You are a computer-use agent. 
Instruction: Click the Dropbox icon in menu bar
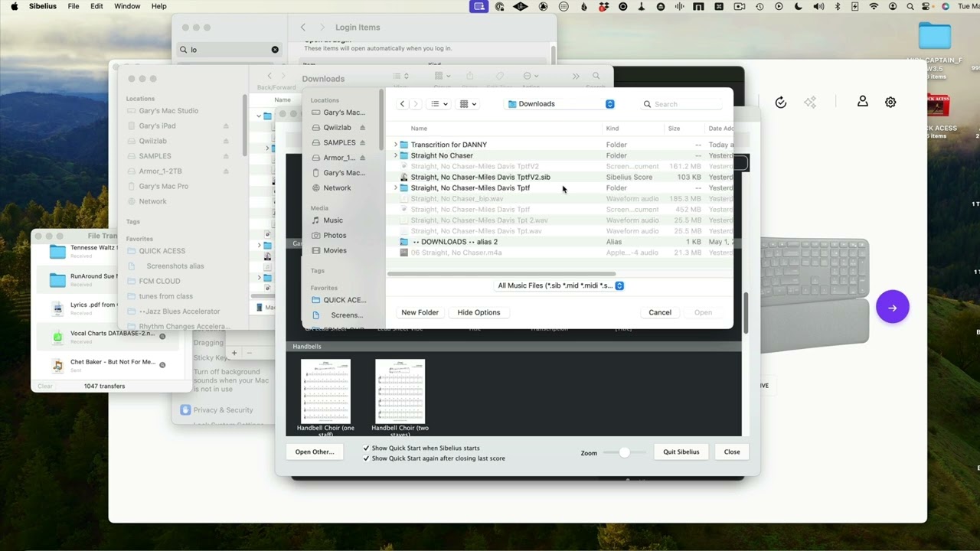point(604,6)
